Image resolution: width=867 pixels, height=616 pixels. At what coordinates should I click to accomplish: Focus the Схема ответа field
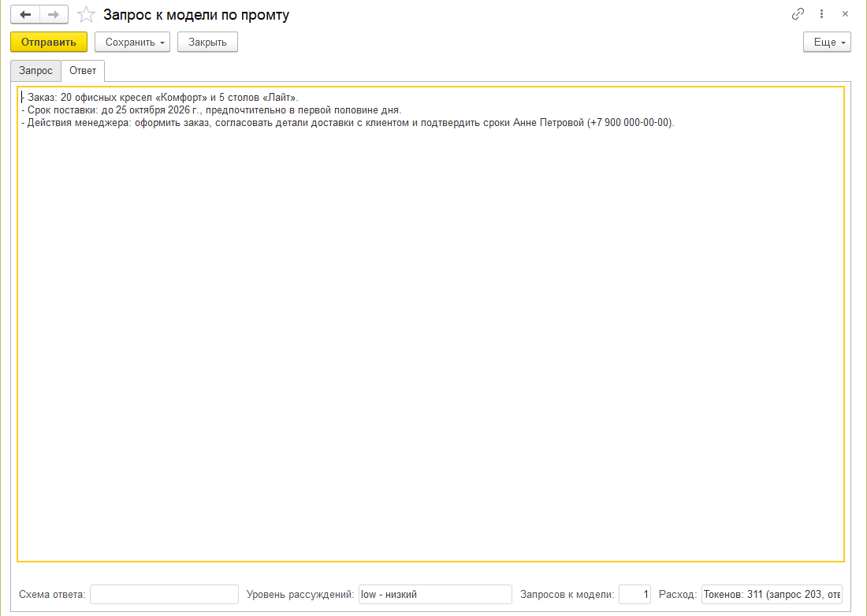click(164, 595)
